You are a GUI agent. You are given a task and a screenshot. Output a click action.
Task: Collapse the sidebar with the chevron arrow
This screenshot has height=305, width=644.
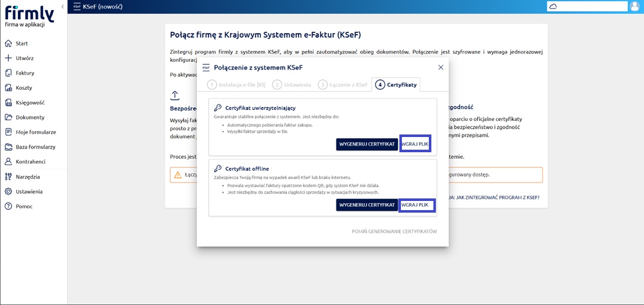62,7
